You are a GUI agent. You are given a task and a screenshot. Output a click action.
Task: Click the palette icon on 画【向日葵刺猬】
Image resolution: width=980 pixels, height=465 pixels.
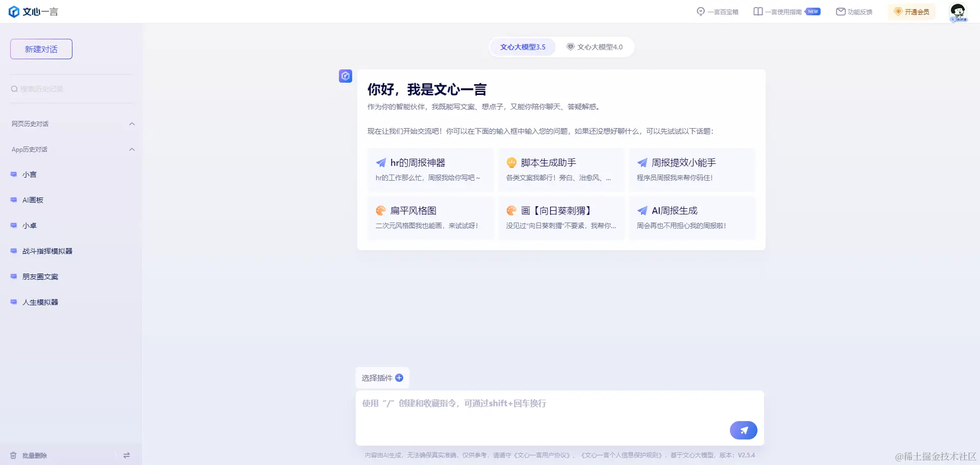pyautogui.click(x=511, y=211)
